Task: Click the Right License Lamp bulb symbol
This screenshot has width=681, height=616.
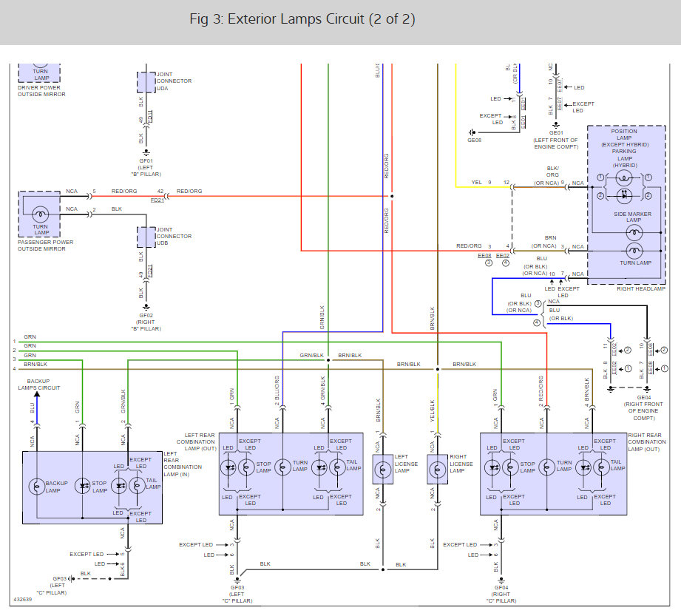Action: (x=437, y=470)
